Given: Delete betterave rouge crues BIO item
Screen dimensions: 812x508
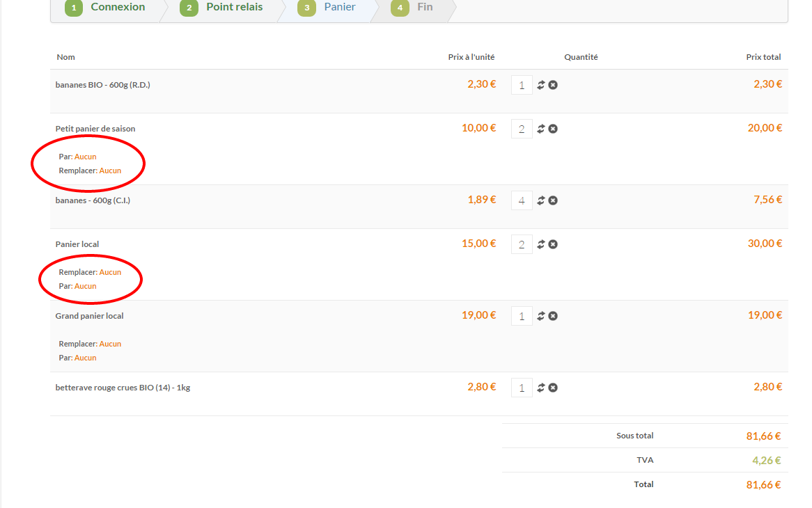Looking at the screenshot, I should click(553, 388).
